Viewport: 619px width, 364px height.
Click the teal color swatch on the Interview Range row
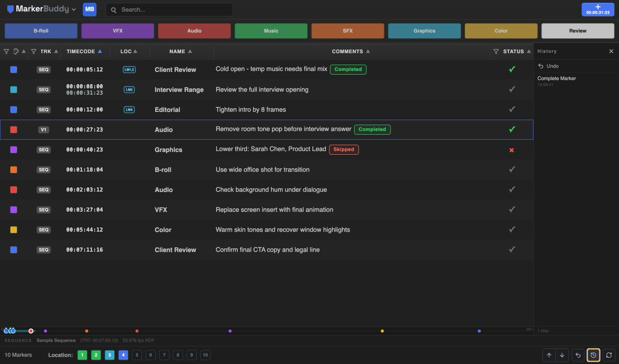(x=14, y=90)
